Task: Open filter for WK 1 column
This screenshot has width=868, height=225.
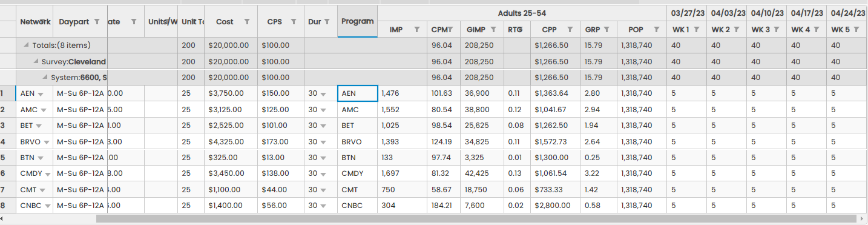Action: point(696,30)
